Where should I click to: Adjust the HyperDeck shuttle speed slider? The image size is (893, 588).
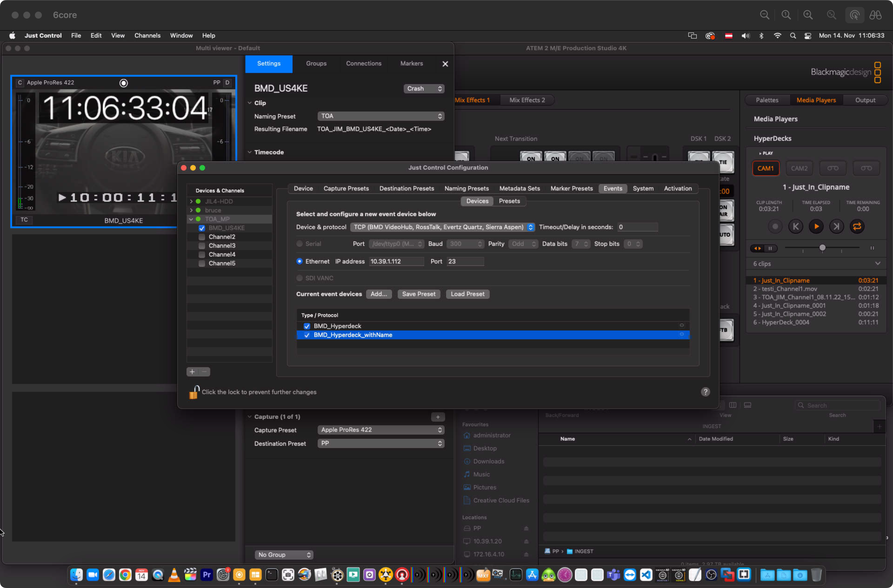click(822, 248)
